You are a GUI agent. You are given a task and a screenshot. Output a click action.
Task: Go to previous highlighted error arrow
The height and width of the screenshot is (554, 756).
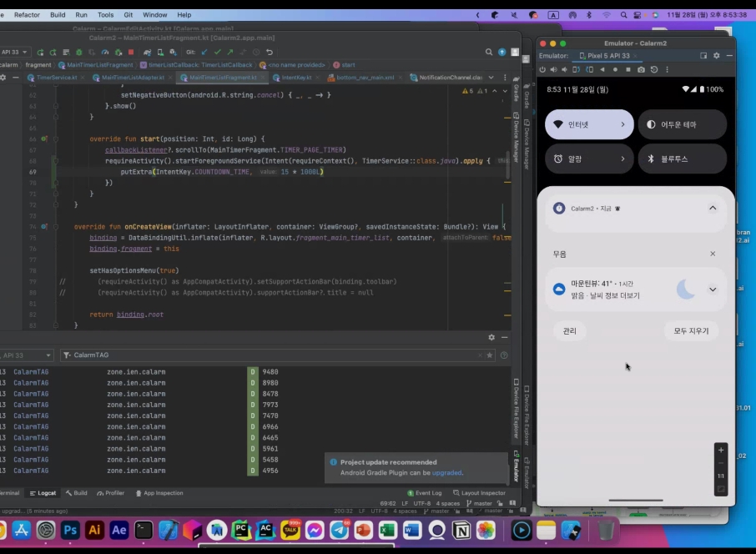pyautogui.click(x=494, y=91)
